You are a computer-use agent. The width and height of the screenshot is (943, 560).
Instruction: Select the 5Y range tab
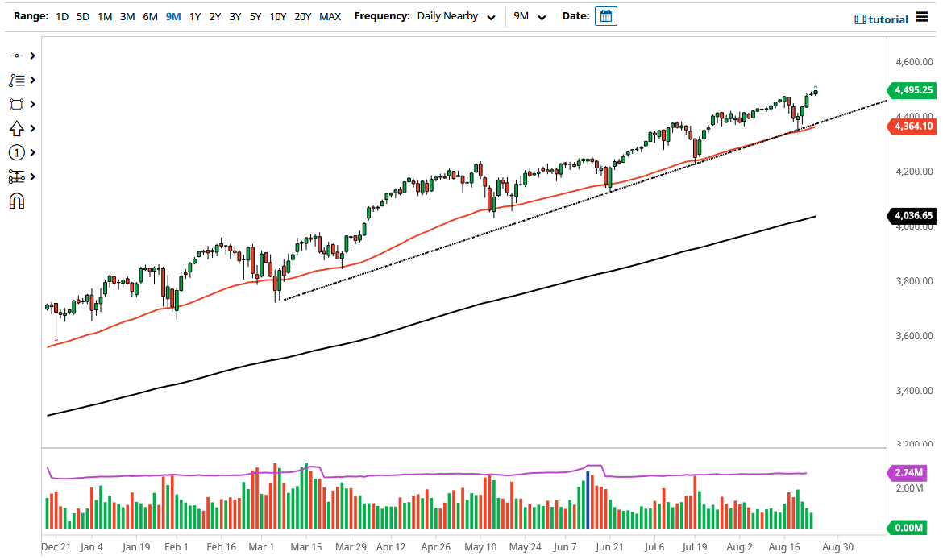(255, 15)
